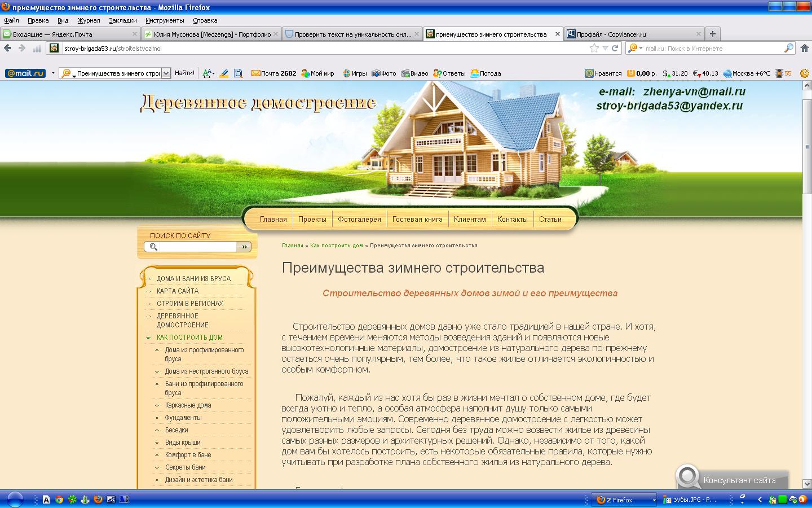This screenshot has height=508, width=812.
Task: Open the Правка menu
Action: [38, 20]
